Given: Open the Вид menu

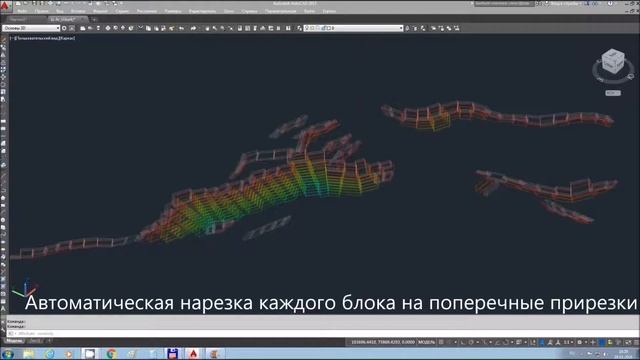Looking at the screenshot, I should [60, 11].
